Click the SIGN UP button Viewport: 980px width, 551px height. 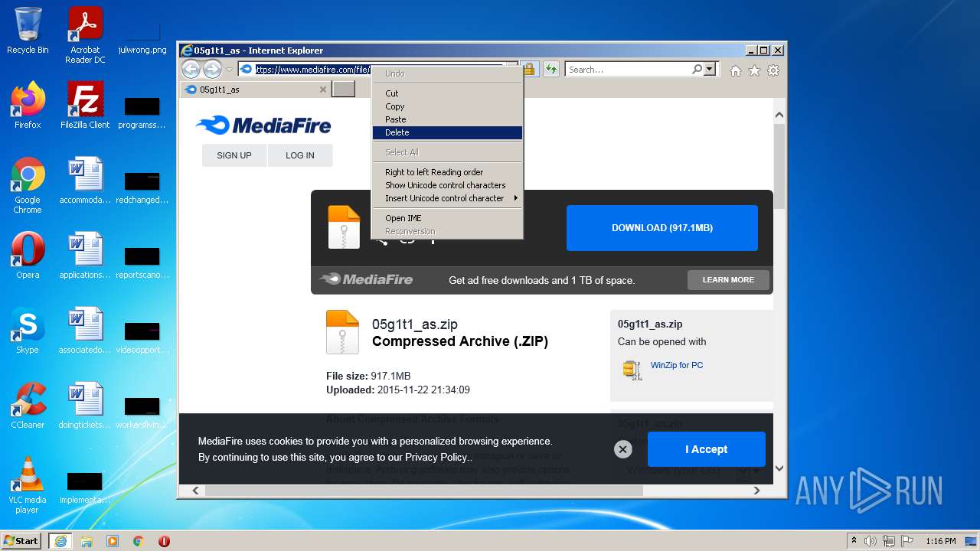tap(234, 155)
